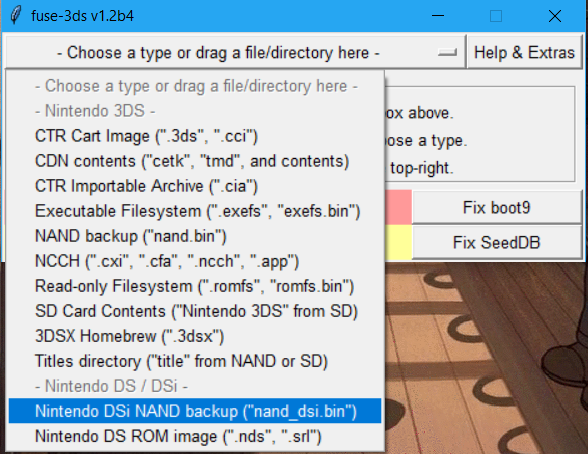The height and width of the screenshot is (454, 588).
Task: Choose NCCH (.cxi, .cfa) entry
Action: point(195,261)
